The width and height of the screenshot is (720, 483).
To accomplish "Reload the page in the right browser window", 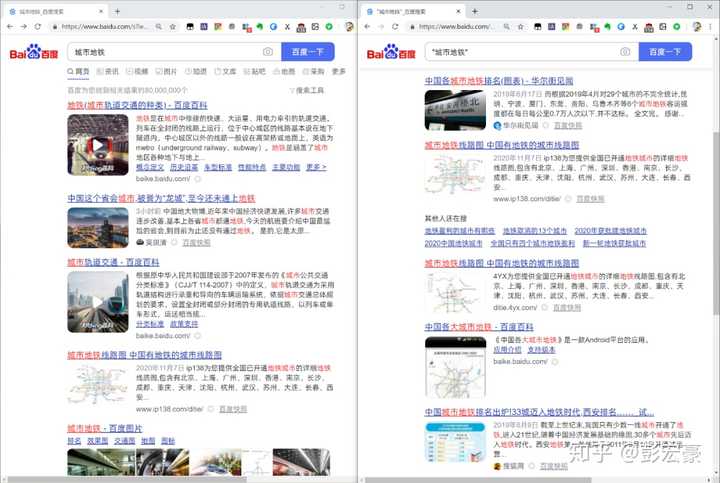I will tap(395, 27).
